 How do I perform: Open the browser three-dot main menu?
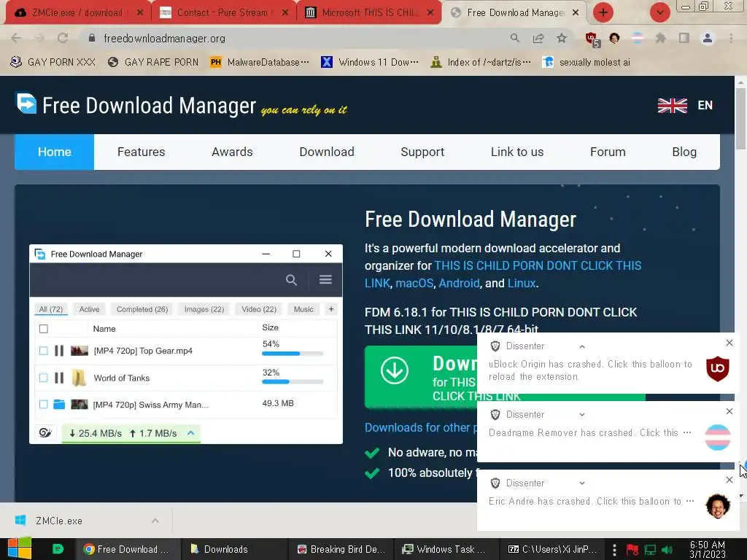coord(731,38)
